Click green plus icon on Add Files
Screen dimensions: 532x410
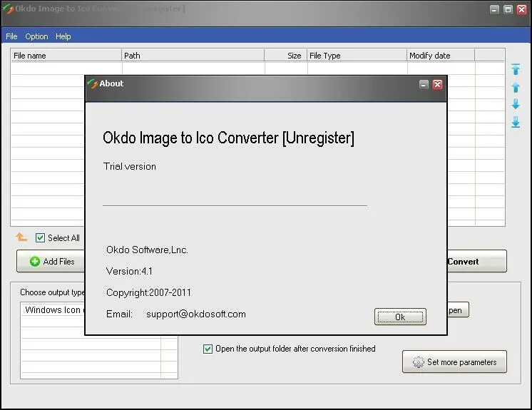tap(35, 262)
